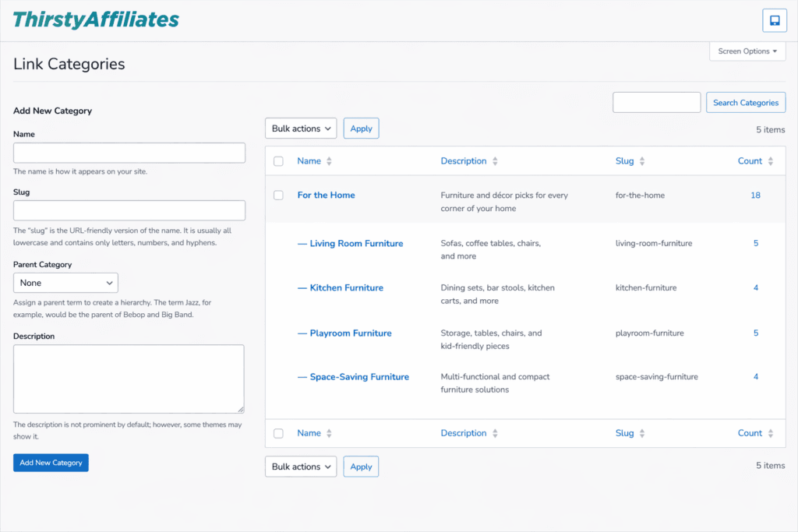
Task: Sort using the Count column arrows
Action: tap(772, 160)
